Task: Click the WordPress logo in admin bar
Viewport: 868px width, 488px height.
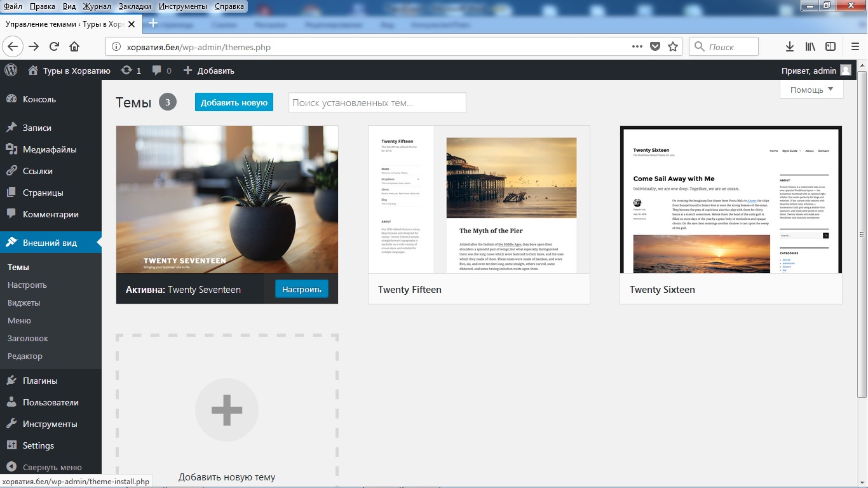Action: [11, 71]
